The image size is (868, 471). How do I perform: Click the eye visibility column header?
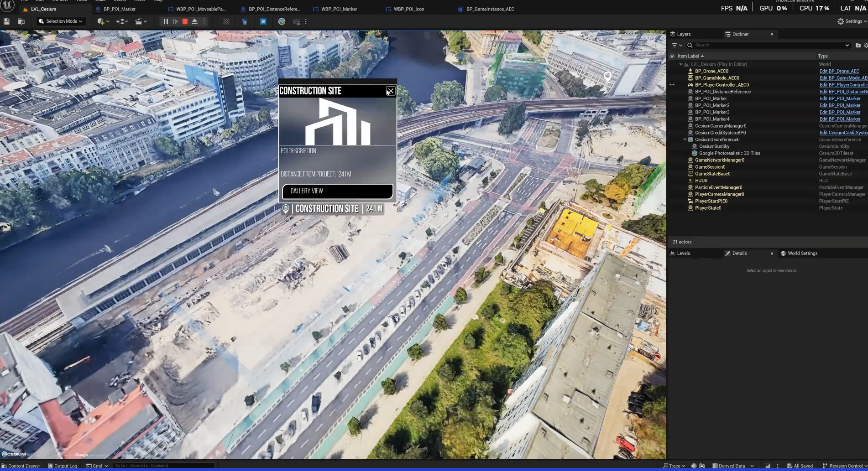click(x=672, y=56)
